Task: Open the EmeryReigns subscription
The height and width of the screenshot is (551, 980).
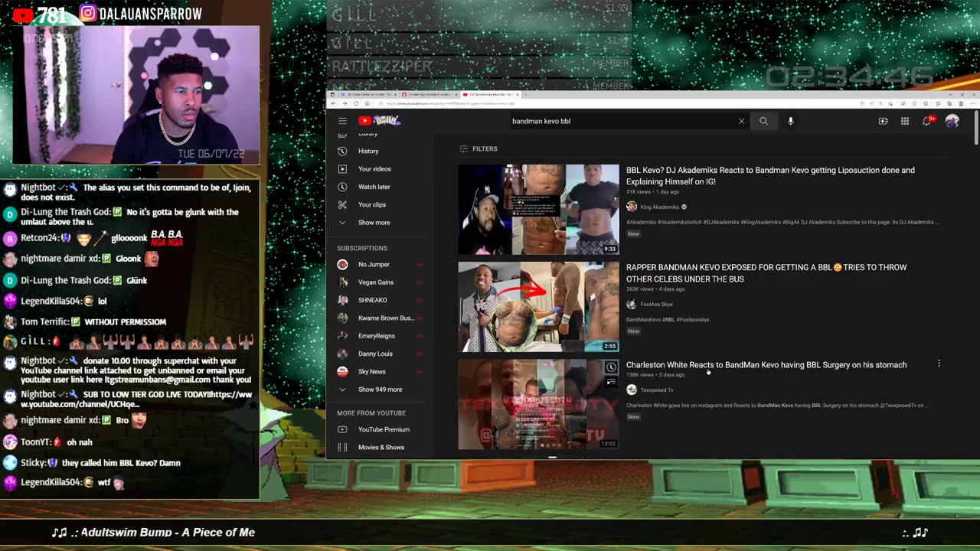Action: coord(381,335)
